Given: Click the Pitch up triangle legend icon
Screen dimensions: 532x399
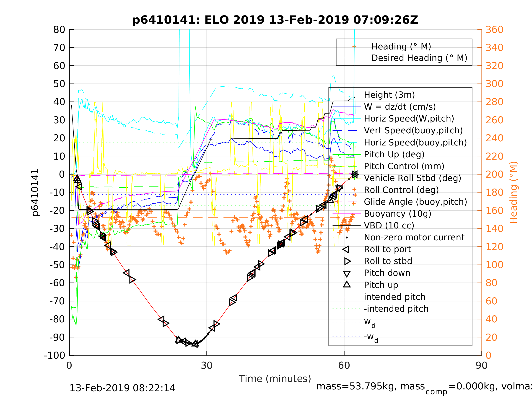Looking at the screenshot, I should pyautogui.click(x=347, y=284).
